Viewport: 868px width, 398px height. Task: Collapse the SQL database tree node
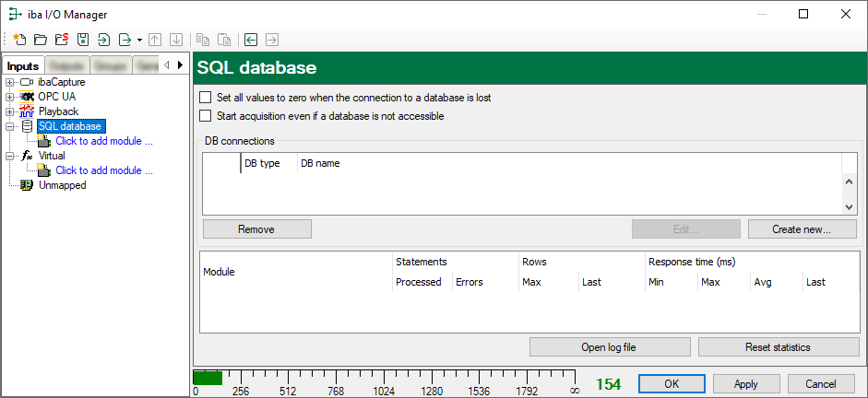9,126
